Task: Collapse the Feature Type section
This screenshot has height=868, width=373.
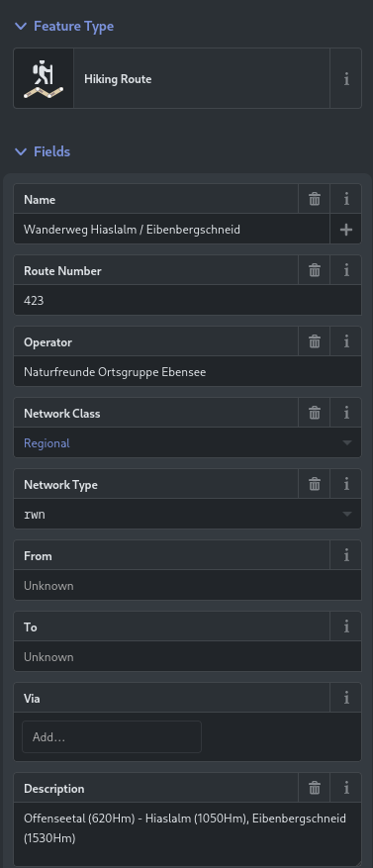Action: (x=64, y=26)
